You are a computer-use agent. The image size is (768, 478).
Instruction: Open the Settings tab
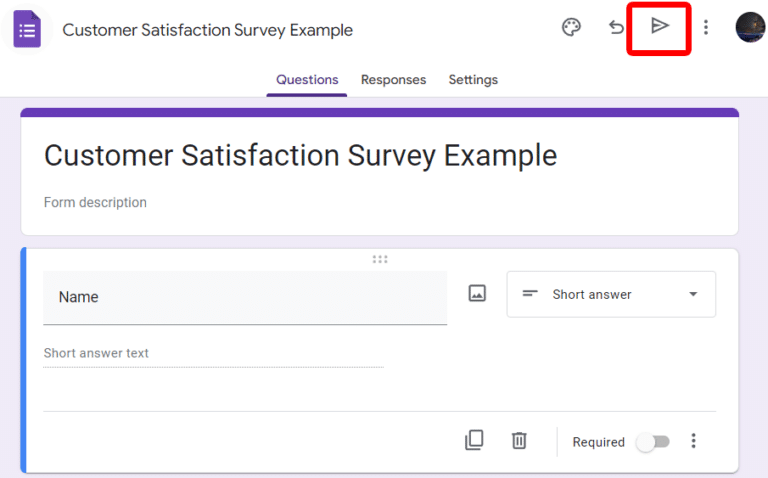coord(473,80)
